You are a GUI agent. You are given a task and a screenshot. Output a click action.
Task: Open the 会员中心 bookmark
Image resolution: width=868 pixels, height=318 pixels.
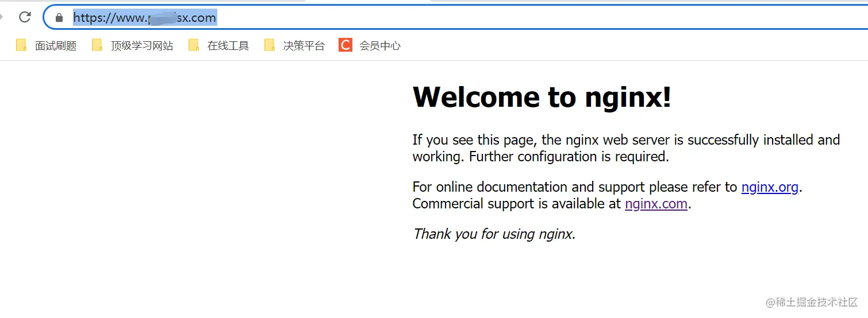370,45
